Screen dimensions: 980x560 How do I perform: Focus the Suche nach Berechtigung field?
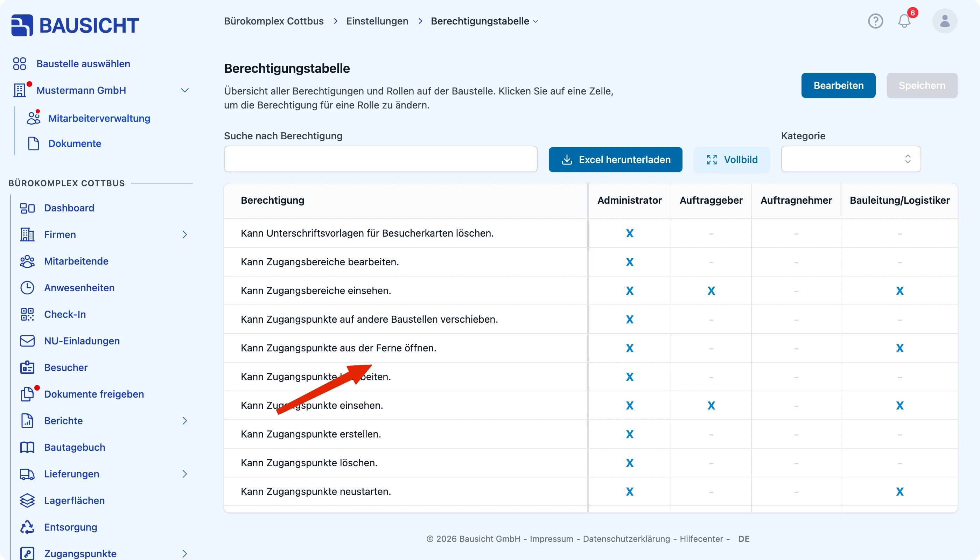pyautogui.click(x=380, y=159)
